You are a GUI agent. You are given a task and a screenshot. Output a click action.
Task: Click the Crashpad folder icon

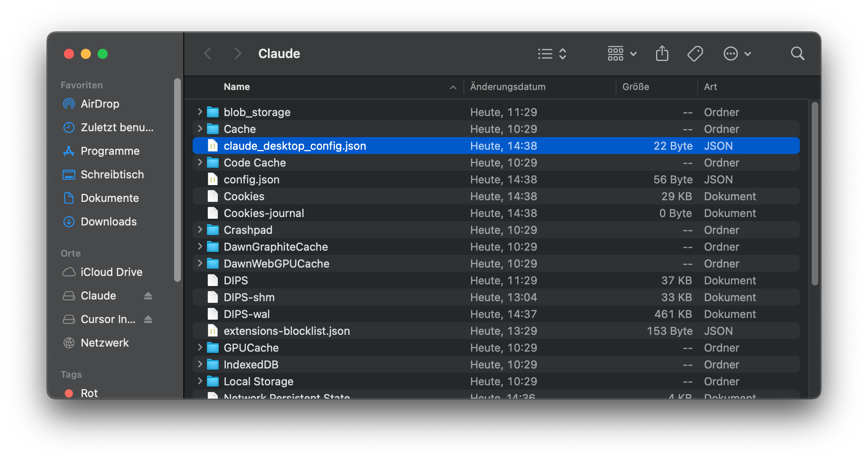point(213,230)
